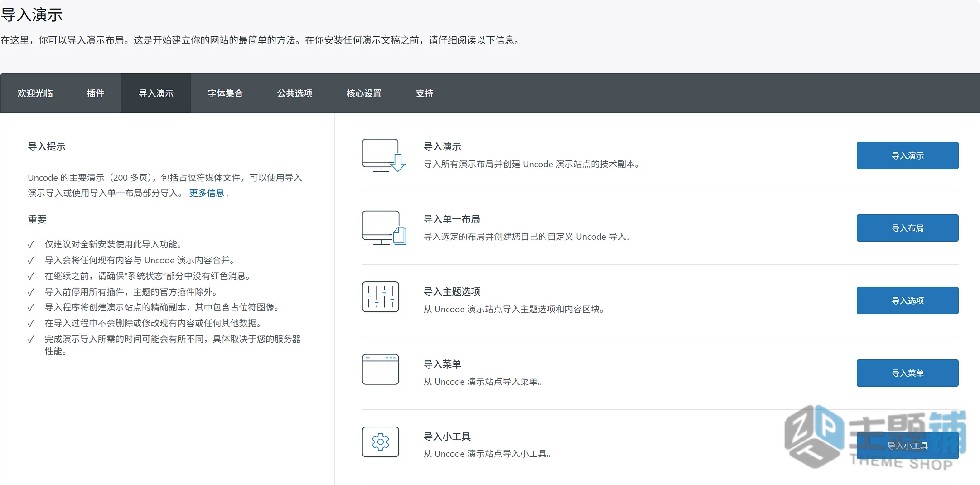Open the 字体集合 tab

225,93
